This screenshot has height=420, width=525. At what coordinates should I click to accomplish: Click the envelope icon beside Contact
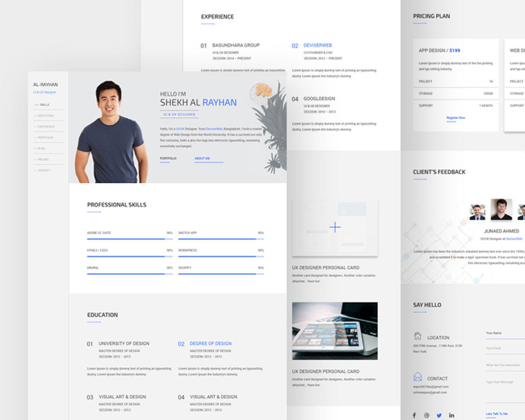pos(418,377)
